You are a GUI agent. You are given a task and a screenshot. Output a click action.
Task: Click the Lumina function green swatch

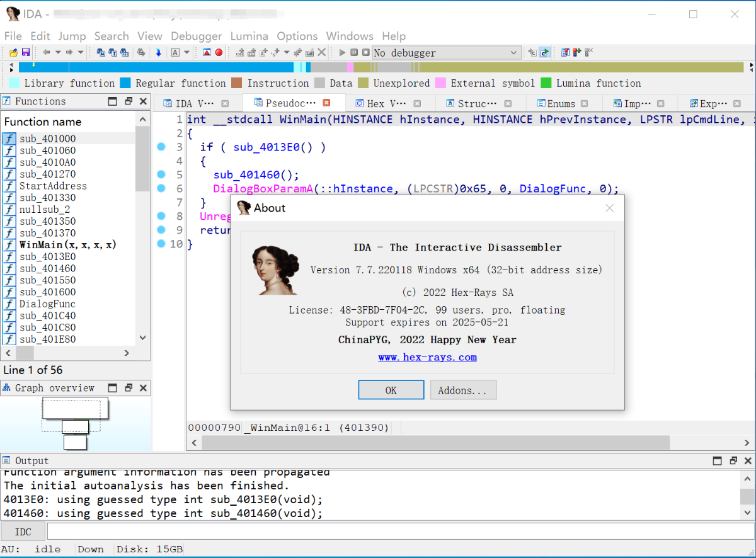(546, 83)
